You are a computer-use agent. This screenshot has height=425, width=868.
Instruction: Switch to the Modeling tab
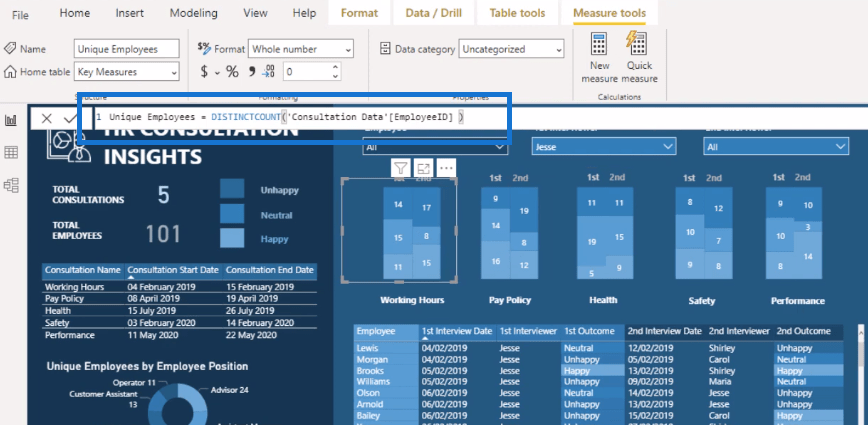tap(194, 13)
